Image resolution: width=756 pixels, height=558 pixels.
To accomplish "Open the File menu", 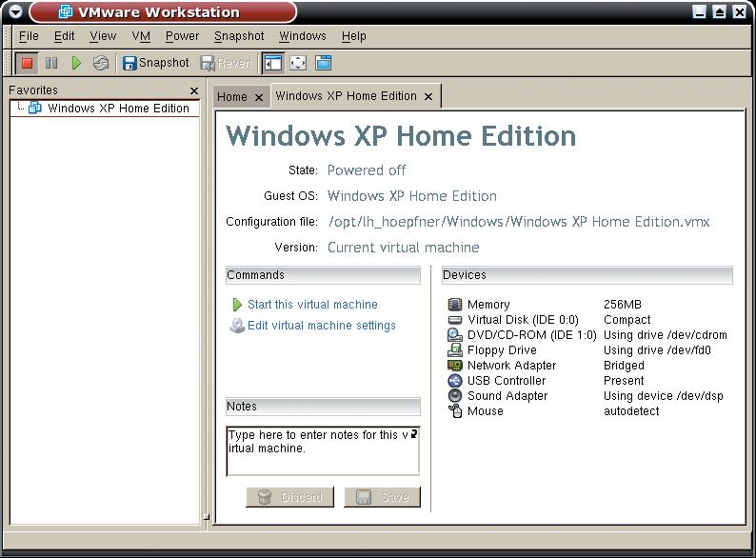I will pos(29,36).
